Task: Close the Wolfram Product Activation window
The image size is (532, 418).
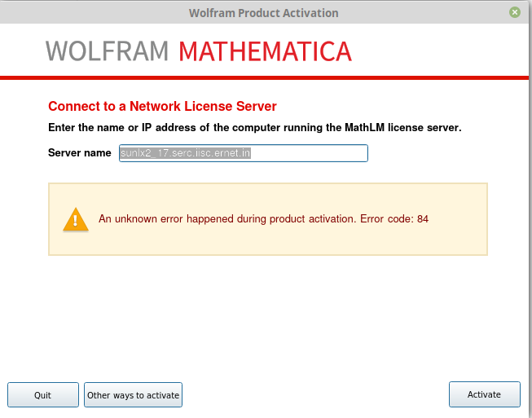Action: (x=515, y=12)
